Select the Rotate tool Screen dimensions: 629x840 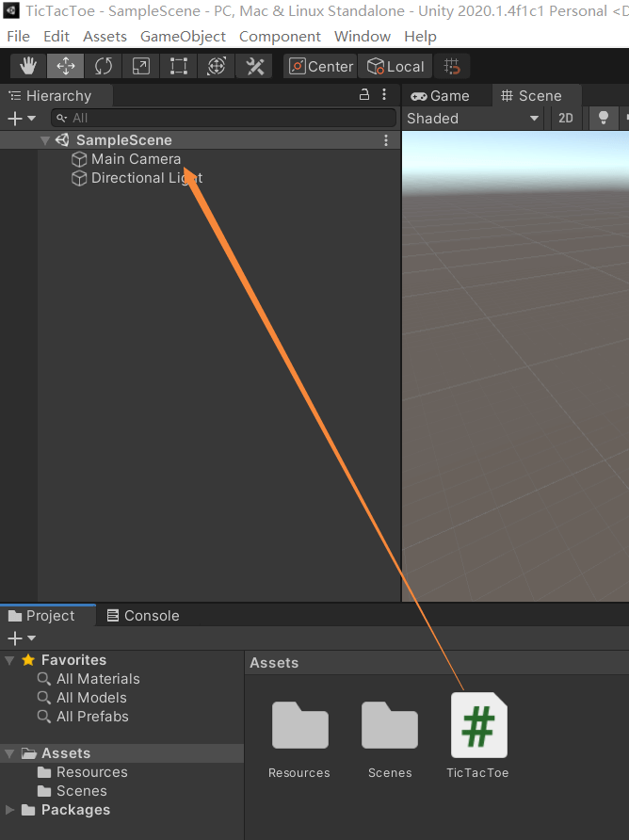click(x=103, y=67)
